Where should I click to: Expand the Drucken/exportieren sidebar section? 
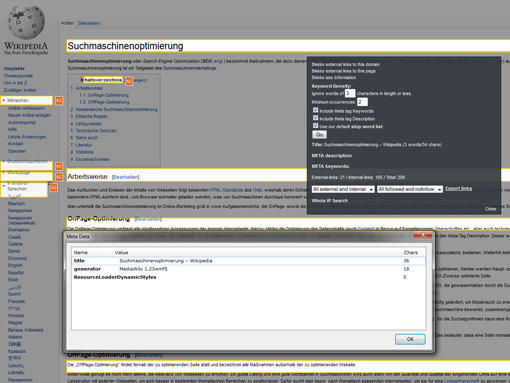point(4,161)
